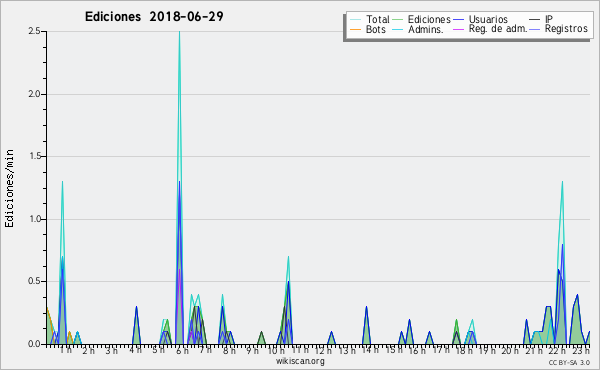Select the Reg. de adm. legend entry
The height and width of the screenshot is (370, 600).
click(x=497, y=29)
